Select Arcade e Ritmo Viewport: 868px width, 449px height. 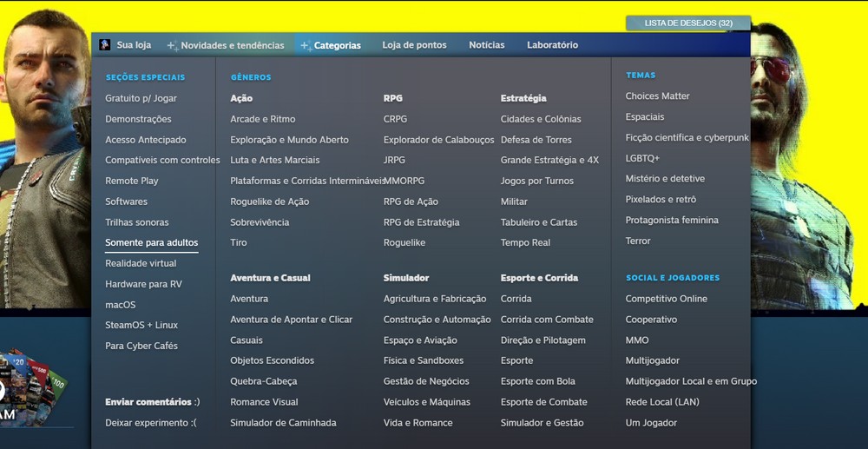(x=263, y=119)
